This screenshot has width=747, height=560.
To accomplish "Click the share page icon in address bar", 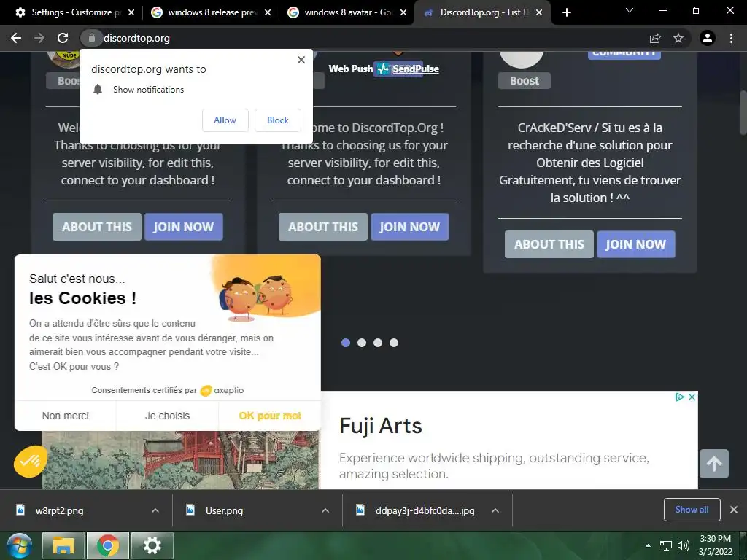I will (655, 38).
